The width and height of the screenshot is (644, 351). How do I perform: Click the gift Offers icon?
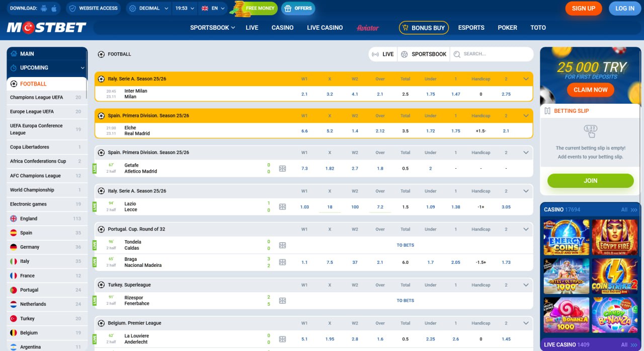(288, 9)
